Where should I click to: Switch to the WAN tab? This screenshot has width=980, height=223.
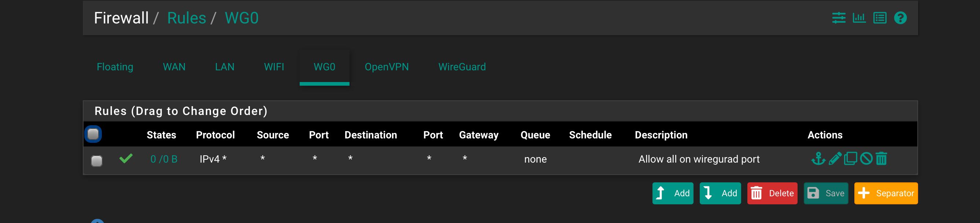174,67
